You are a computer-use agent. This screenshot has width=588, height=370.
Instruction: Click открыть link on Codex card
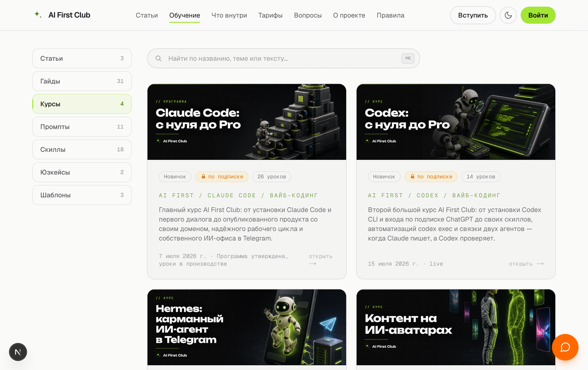click(526, 264)
